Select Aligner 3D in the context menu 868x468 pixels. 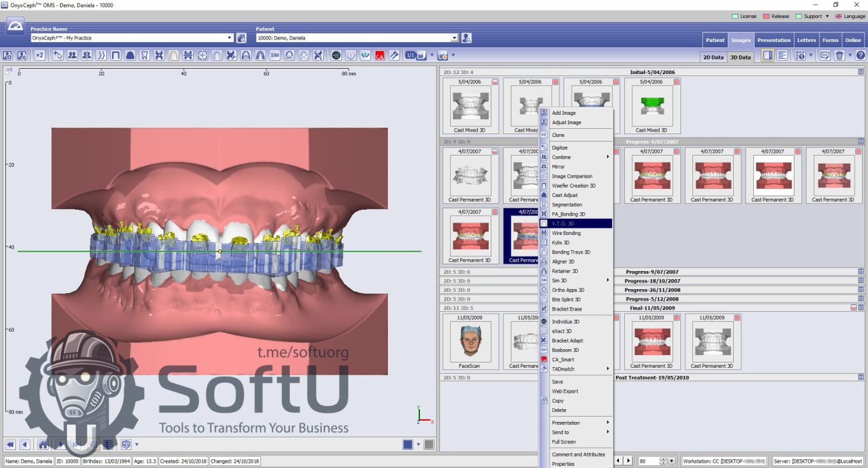click(576, 262)
